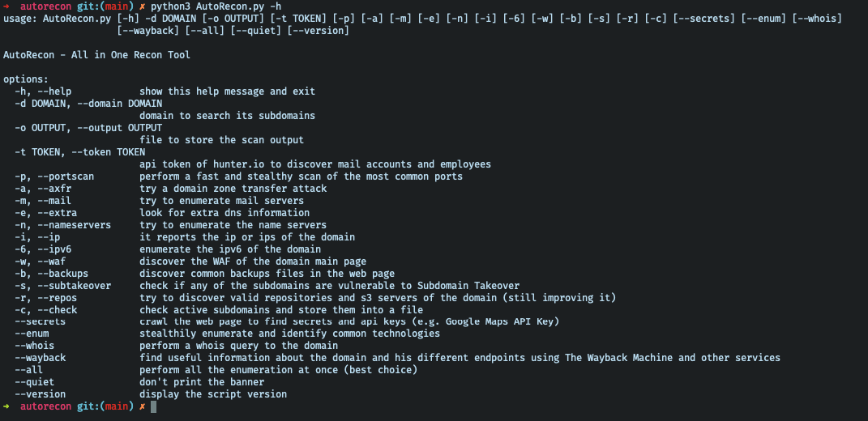The image size is (868, 421).
Task: Click the '-s, --subtakeover' option flag
Action: tap(62, 286)
